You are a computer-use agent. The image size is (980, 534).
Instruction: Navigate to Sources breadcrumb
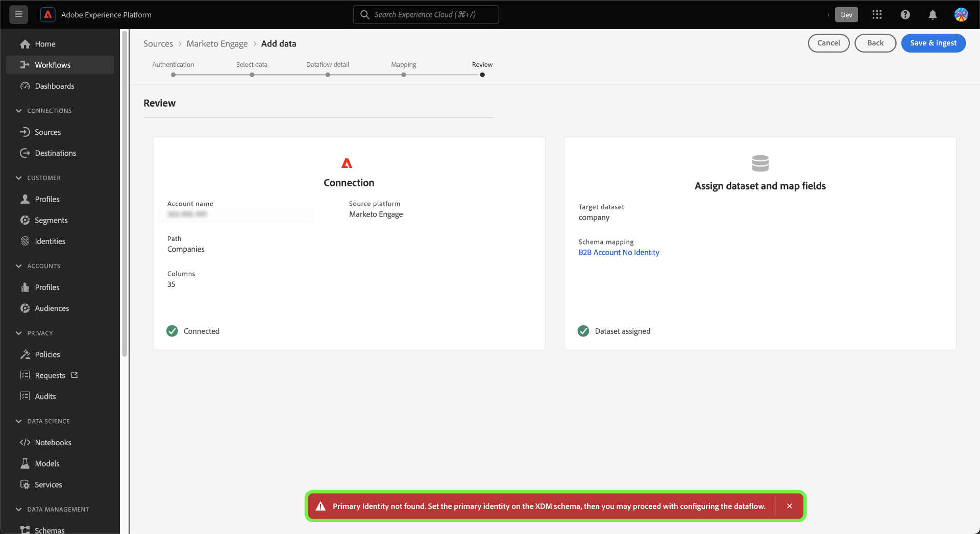click(x=158, y=44)
